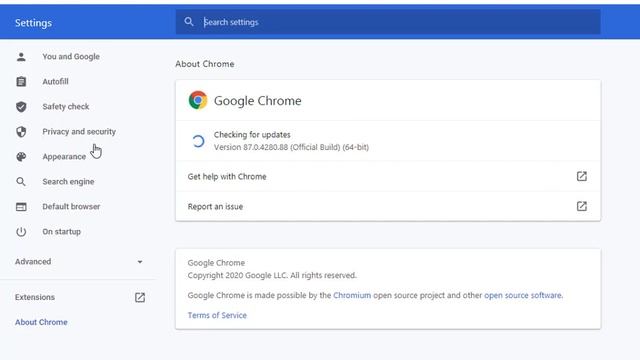The image size is (640, 360).
Task: Open the Chromium link
Action: pyautogui.click(x=352, y=295)
